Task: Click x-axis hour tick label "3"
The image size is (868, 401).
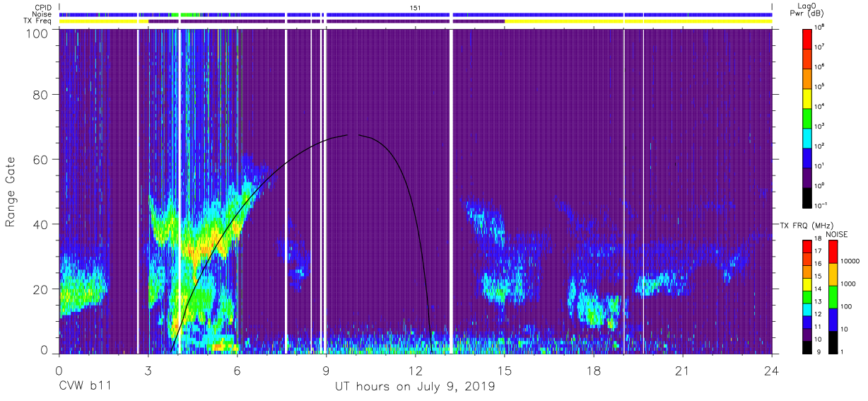Action: (x=148, y=371)
